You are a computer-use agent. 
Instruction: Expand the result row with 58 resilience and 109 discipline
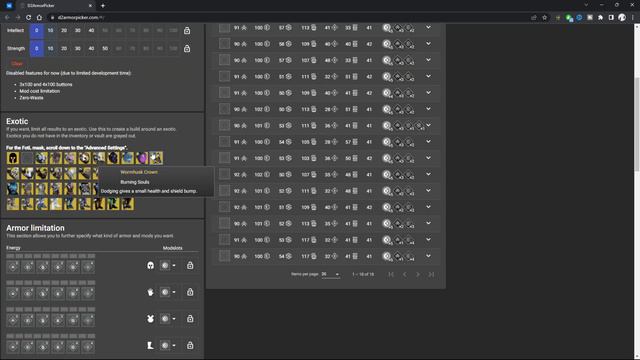(x=428, y=44)
